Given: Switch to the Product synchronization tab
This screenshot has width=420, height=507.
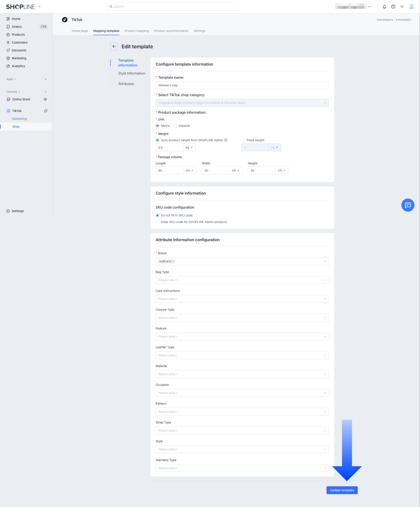Looking at the screenshot, I should pos(171,31).
